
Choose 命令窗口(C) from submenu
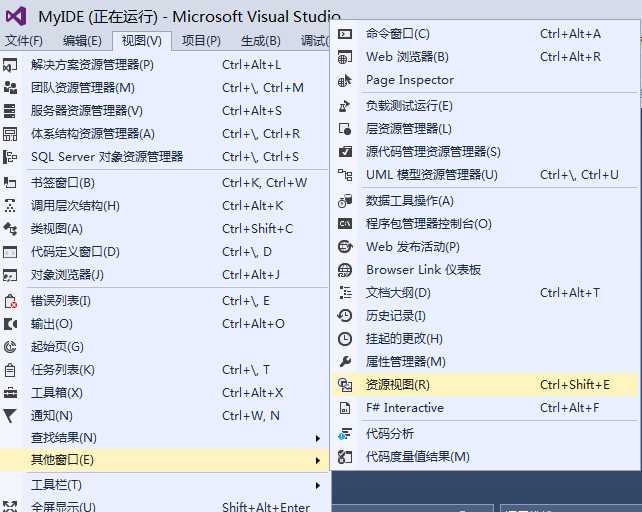pos(485,34)
